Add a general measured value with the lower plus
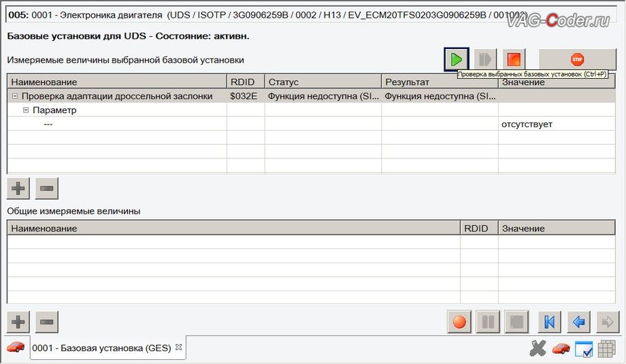 18,322
